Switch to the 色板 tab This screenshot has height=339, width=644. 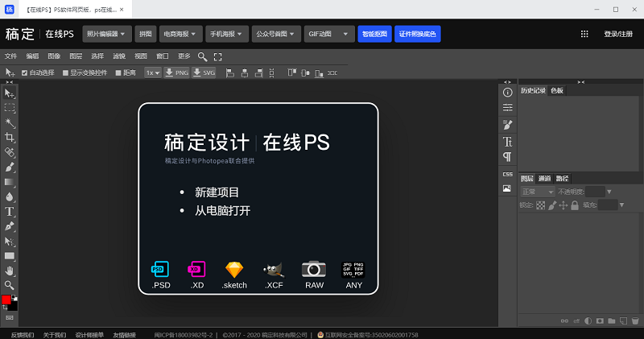pos(557,91)
